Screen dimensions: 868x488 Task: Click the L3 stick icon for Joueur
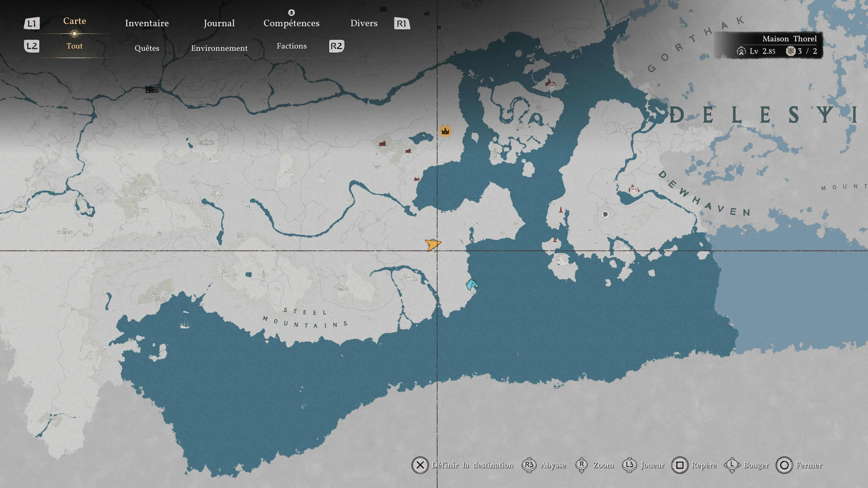[630, 465]
